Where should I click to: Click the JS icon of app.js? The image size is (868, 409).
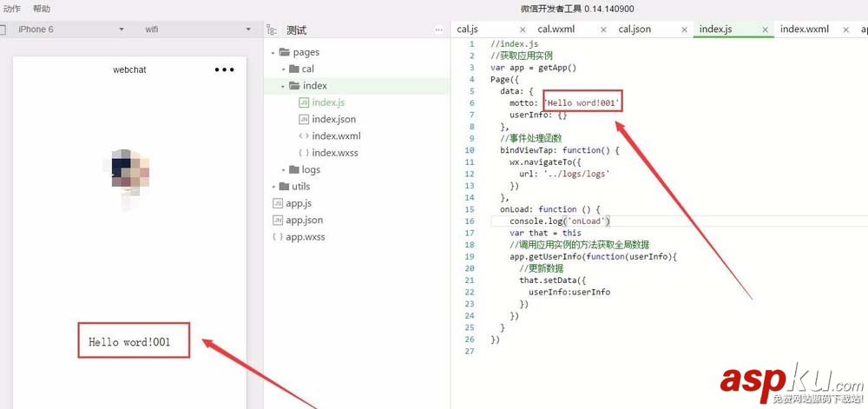pyautogui.click(x=278, y=203)
